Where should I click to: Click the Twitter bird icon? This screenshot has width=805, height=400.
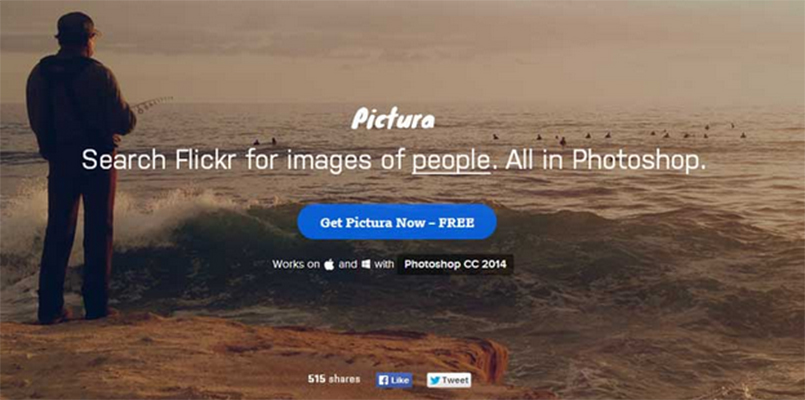coord(434,380)
